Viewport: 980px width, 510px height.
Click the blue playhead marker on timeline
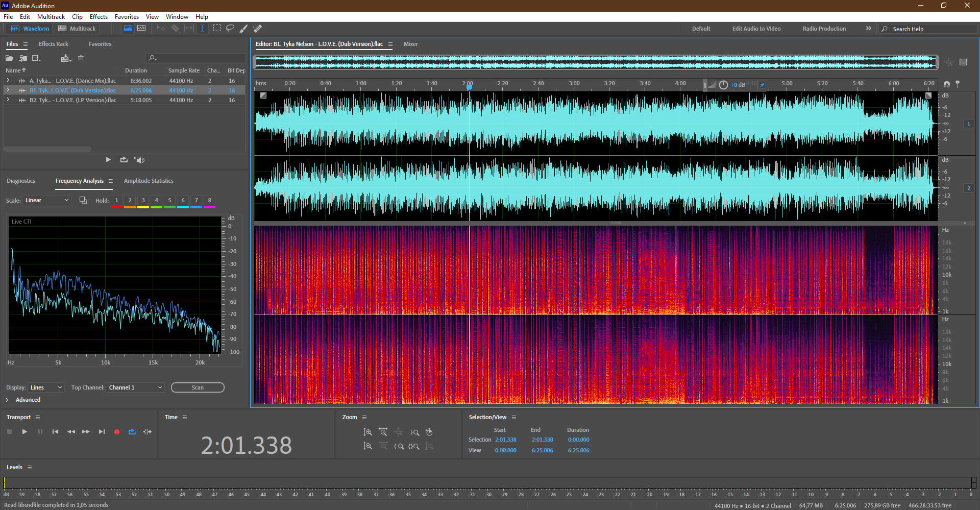click(x=469, y=87)
